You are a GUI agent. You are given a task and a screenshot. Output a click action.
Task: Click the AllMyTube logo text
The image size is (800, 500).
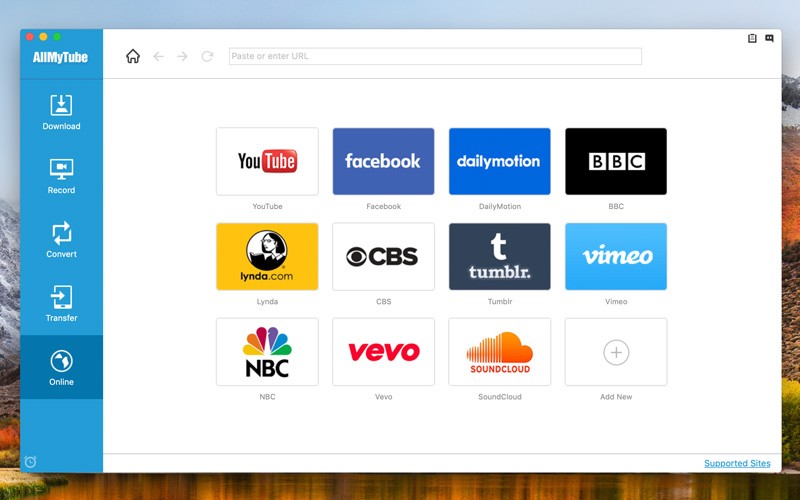(x=60, y=57)
